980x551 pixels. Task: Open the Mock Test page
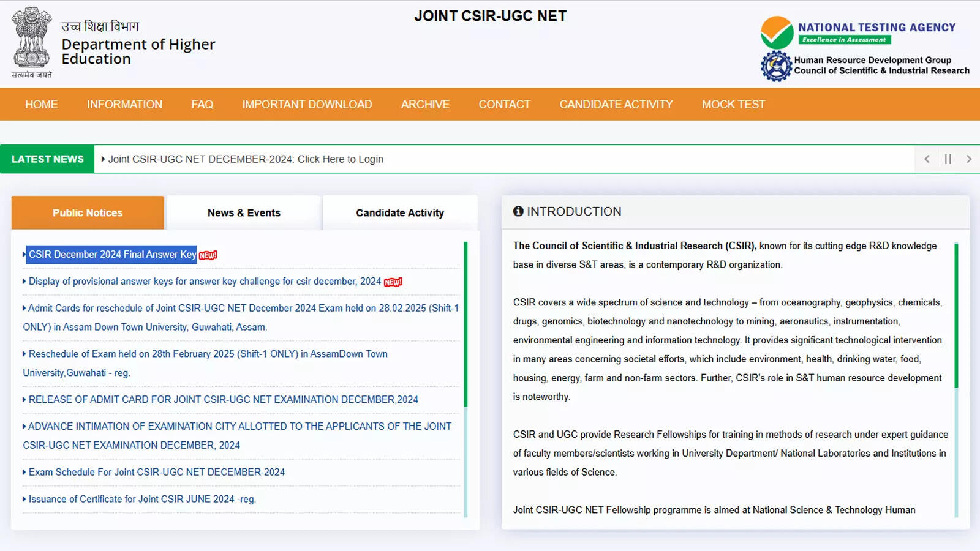(x=733, y=104)
